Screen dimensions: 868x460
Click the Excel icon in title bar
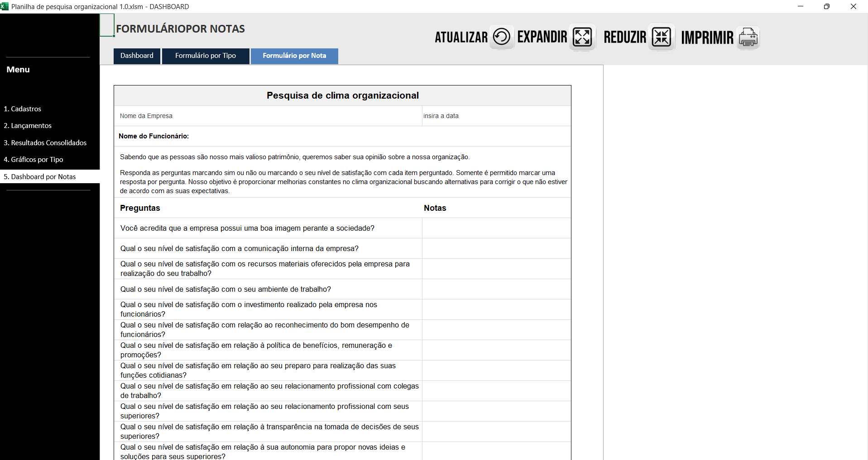pos(5,6)
